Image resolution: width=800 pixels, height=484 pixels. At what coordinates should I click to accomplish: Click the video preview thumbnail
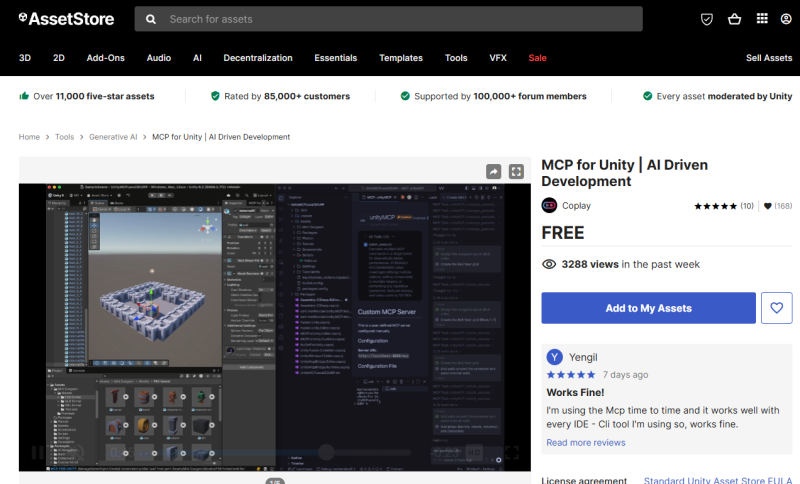pos(274,327)
